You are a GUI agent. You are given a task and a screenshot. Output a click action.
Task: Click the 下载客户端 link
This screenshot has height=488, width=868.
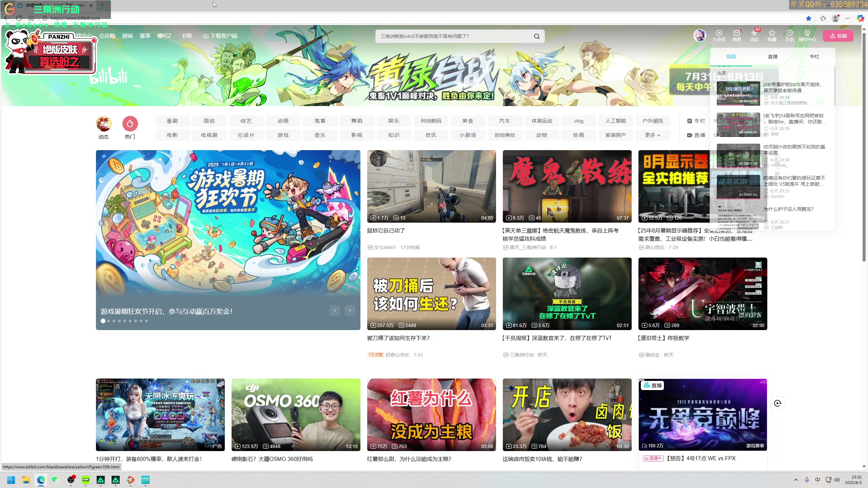click(220, 36)
